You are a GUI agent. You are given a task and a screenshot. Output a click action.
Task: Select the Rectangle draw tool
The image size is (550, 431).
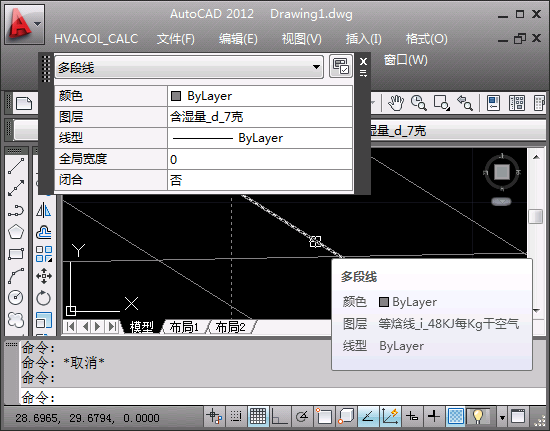[16, 254]
